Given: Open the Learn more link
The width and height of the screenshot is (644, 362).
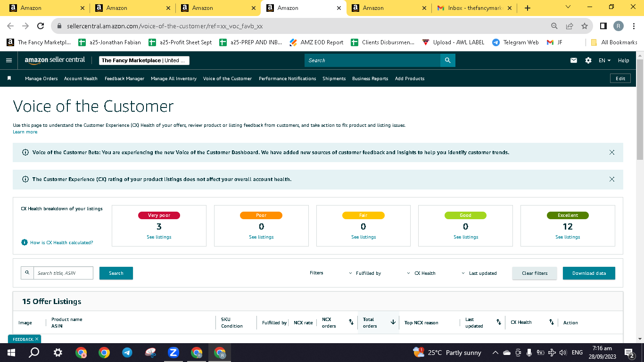Looking at the screenshot, I should pos(25,132).
